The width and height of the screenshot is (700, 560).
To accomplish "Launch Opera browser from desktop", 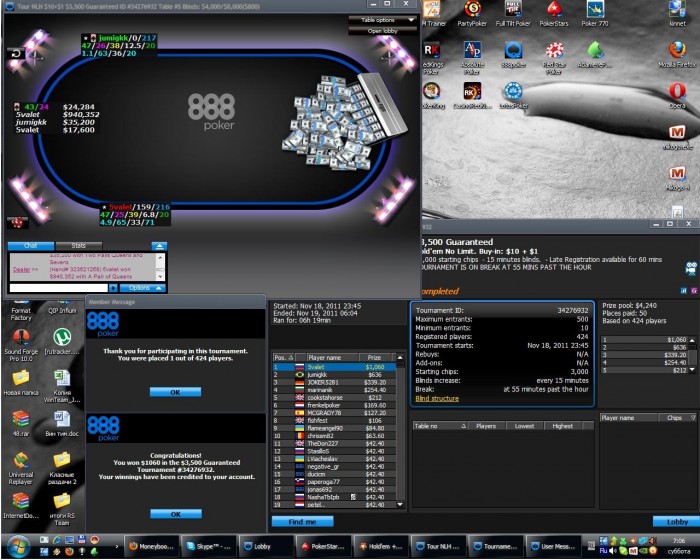I will coord(677,96).
